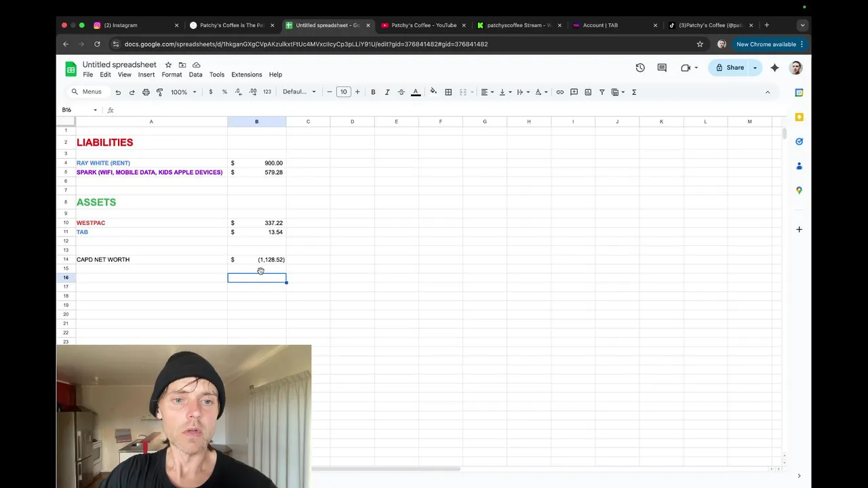The image size is (868, 488).
Task: Toggle strikethrough formatting
Action: (401, 92)
